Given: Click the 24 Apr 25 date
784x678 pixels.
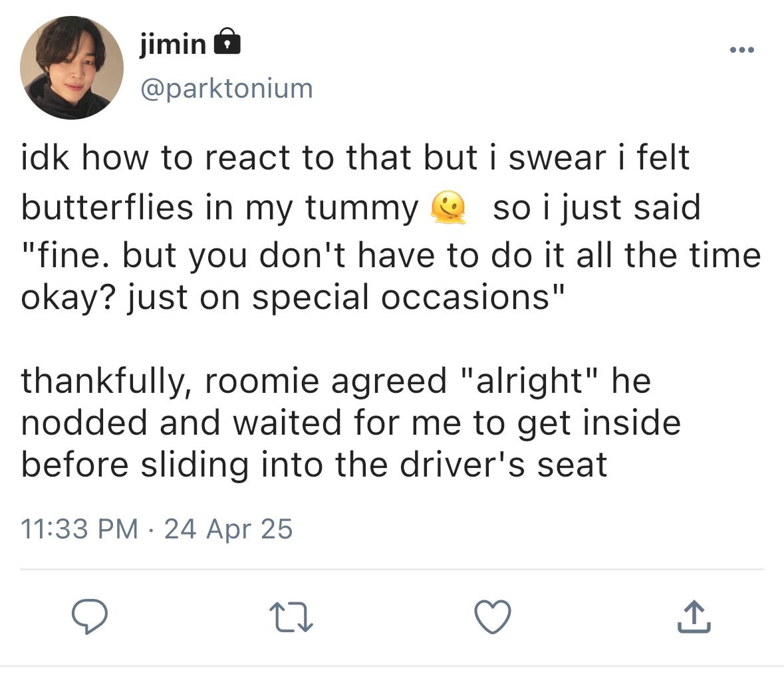Looking at the screenshot, I should [229, 529].
